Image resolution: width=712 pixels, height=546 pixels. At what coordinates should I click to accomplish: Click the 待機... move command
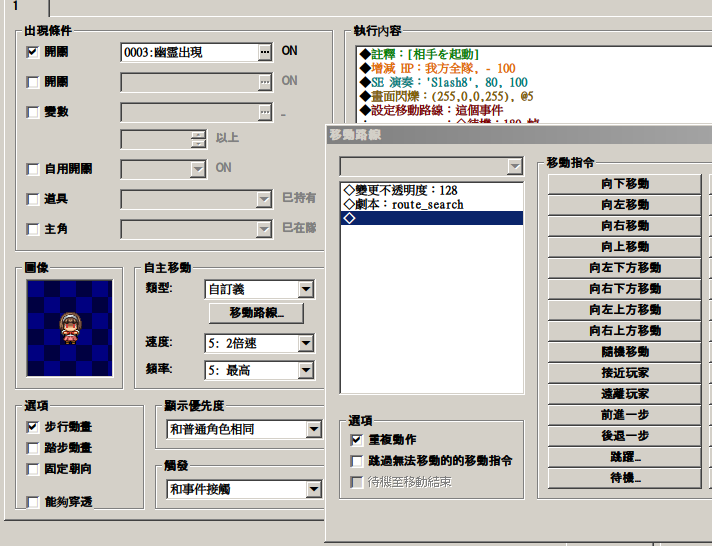625,478
